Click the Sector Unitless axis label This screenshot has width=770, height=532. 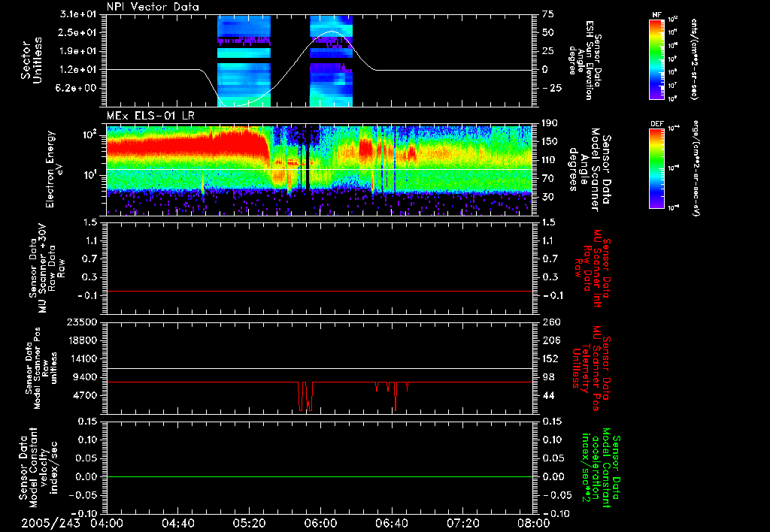[x=31, y=60]
